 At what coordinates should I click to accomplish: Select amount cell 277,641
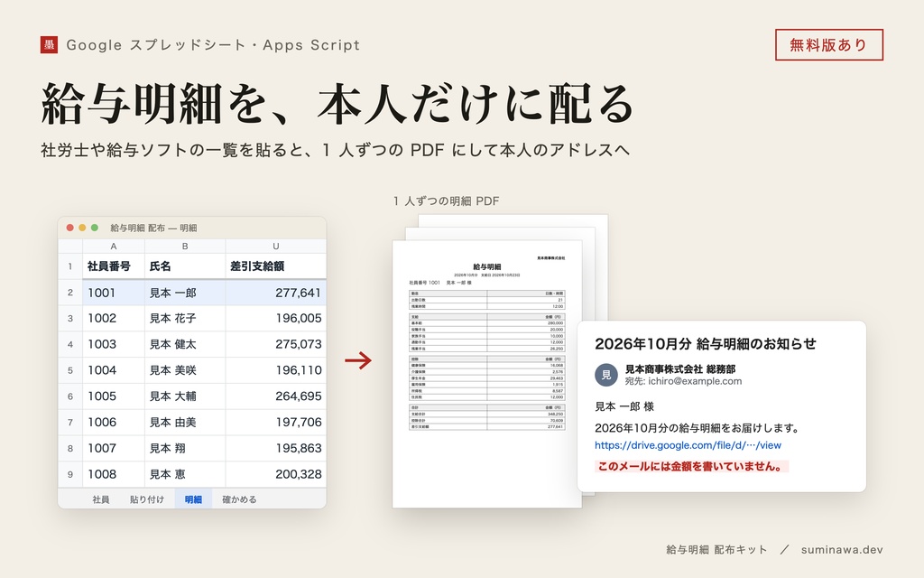[276, 293]
